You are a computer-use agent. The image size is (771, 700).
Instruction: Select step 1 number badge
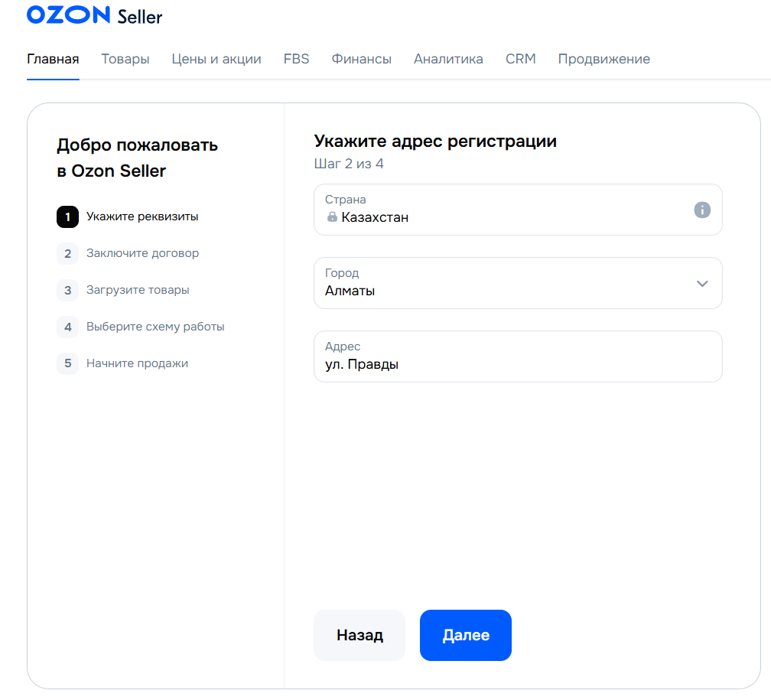(x=68, y=217)
